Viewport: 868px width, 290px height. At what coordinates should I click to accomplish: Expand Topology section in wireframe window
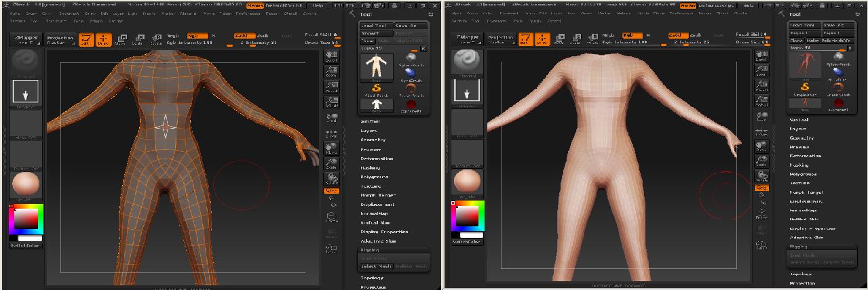tap(373, 277)
